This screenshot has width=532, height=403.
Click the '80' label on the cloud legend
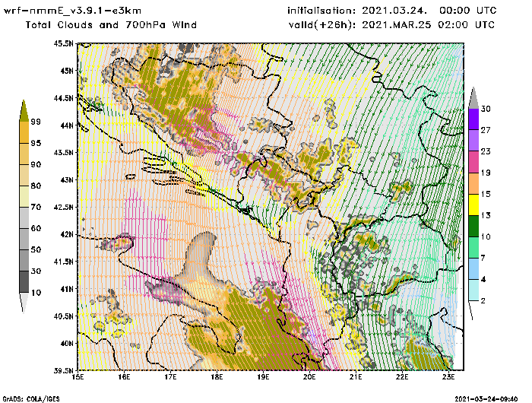pyautogui.click(x=36, y=186)
